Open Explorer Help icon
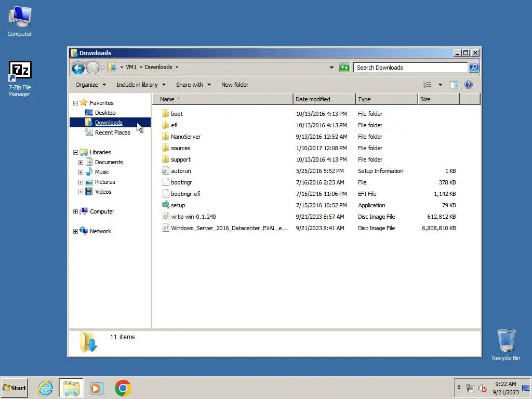The width and height of the screenshot is (532, 399). click(x=469, y=85)
